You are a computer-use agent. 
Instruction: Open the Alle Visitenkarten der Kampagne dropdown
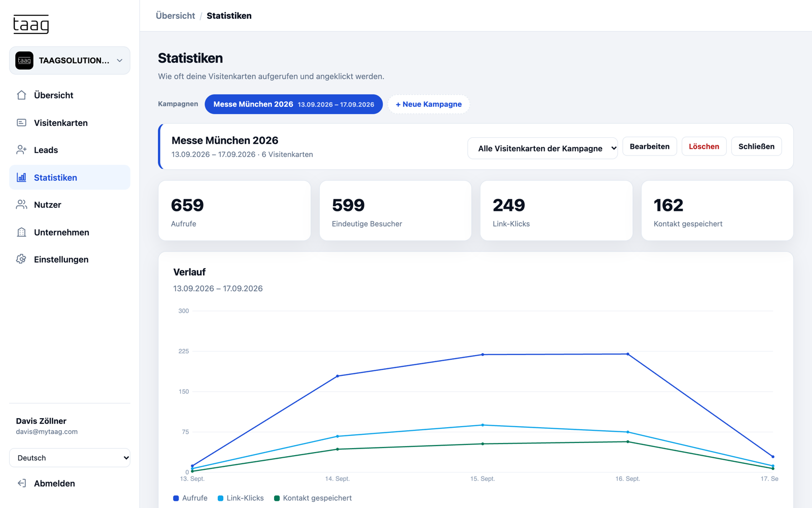543,148
